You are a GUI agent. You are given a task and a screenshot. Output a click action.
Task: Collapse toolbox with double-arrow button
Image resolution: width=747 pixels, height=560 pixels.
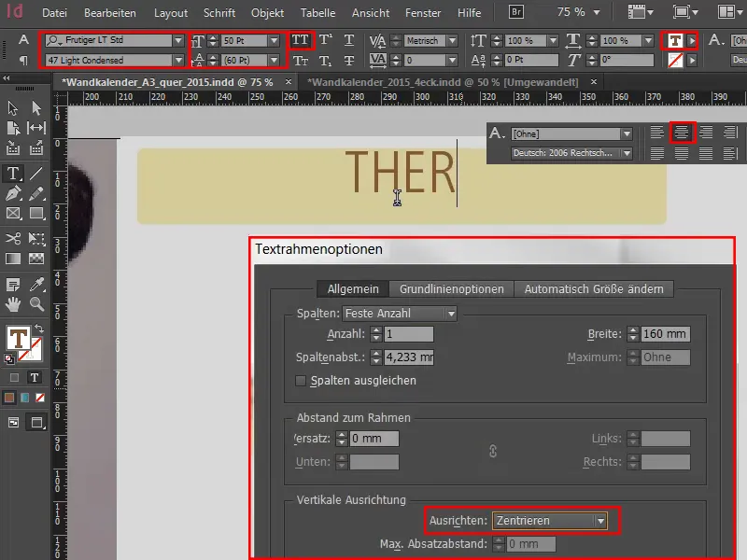coord(7,77)
